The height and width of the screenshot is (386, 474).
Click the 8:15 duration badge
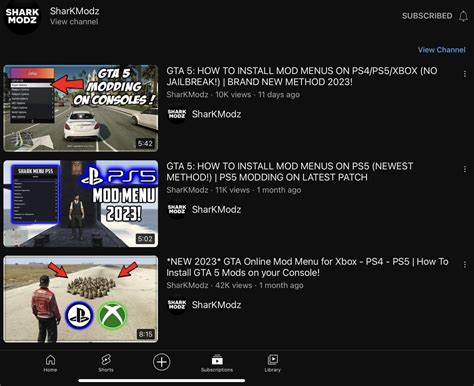146,334
